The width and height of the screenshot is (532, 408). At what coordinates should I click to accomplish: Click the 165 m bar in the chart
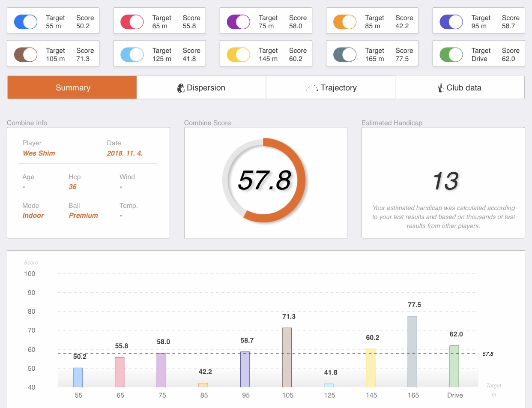pos(412,351)
